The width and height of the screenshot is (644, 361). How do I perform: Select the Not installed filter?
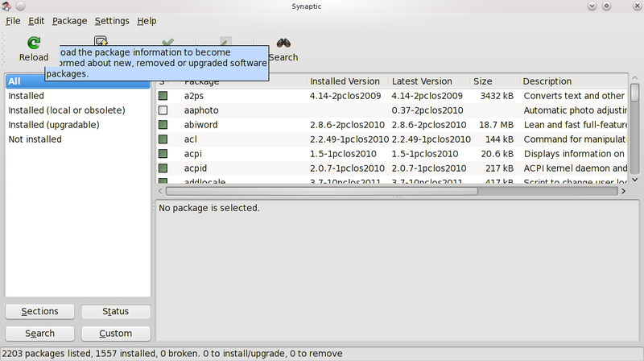(78, 139)
